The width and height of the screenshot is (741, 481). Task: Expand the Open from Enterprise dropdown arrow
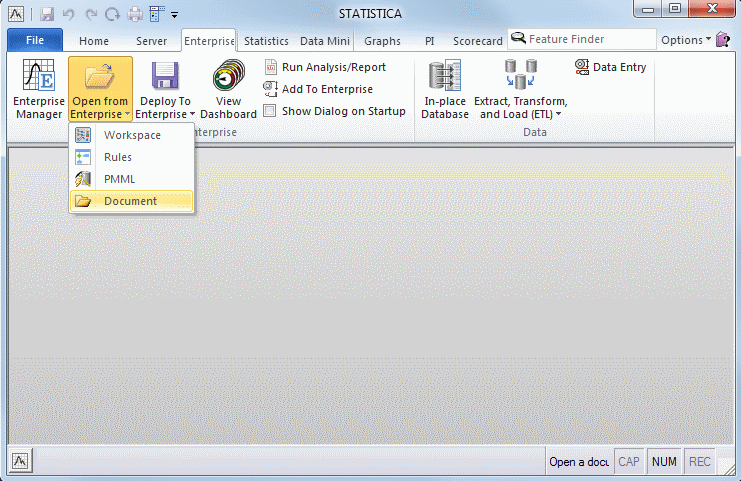[x=128, y=114]
